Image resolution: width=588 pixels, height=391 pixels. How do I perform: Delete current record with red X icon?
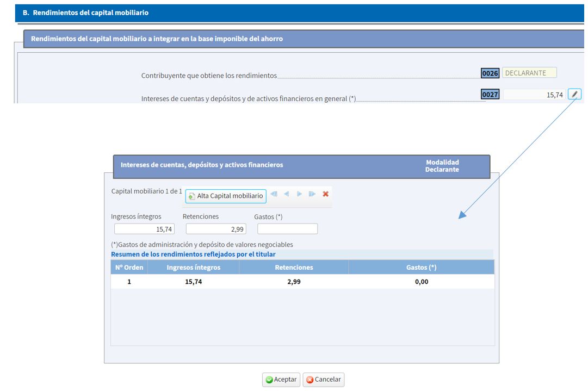(x=326, y=194)
